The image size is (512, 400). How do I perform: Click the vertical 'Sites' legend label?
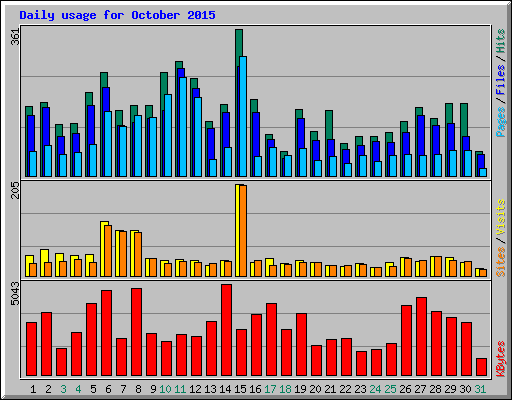click(500, 262)
